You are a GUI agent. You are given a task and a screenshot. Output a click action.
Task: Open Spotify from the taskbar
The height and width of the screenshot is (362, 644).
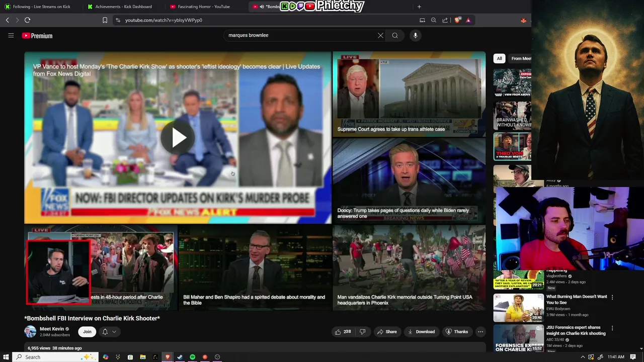pyautogui.click(x=193, y=357)
